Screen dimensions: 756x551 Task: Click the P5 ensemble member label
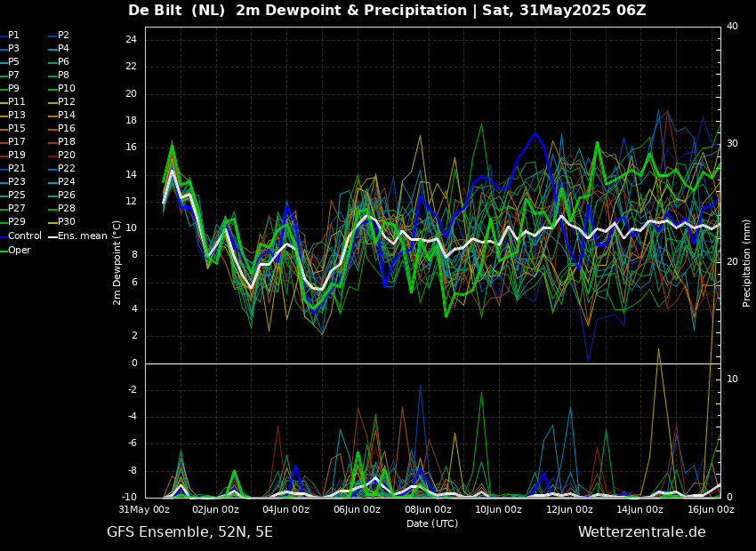coord(10,61)
